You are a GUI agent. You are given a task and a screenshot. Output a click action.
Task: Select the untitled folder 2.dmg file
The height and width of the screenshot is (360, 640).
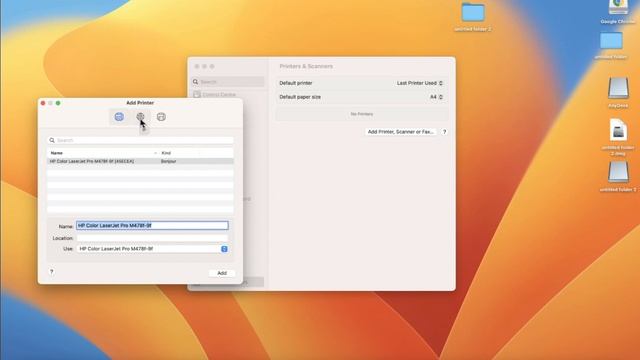(618, 136)
